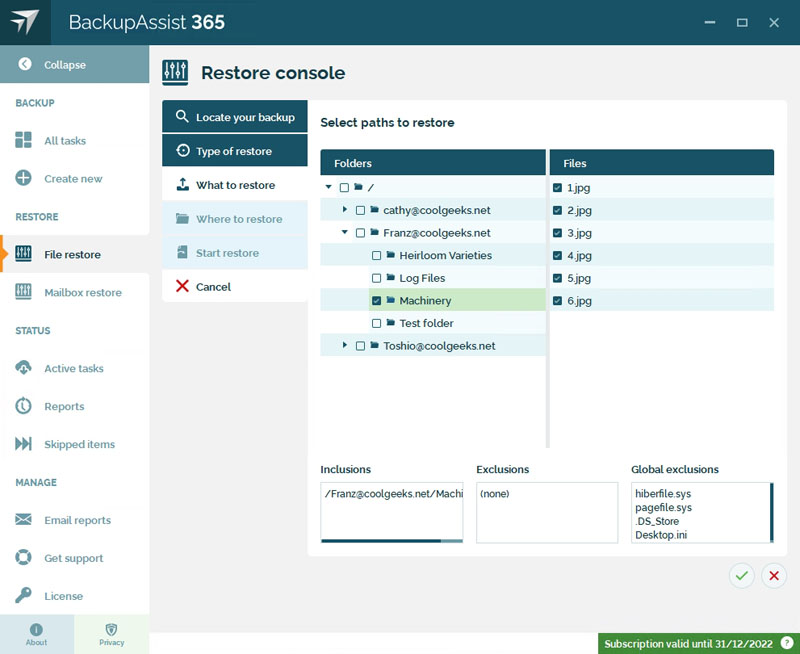Click the Folders column header
The width and height of the screenshot is (800, 654).
(433, 163)
